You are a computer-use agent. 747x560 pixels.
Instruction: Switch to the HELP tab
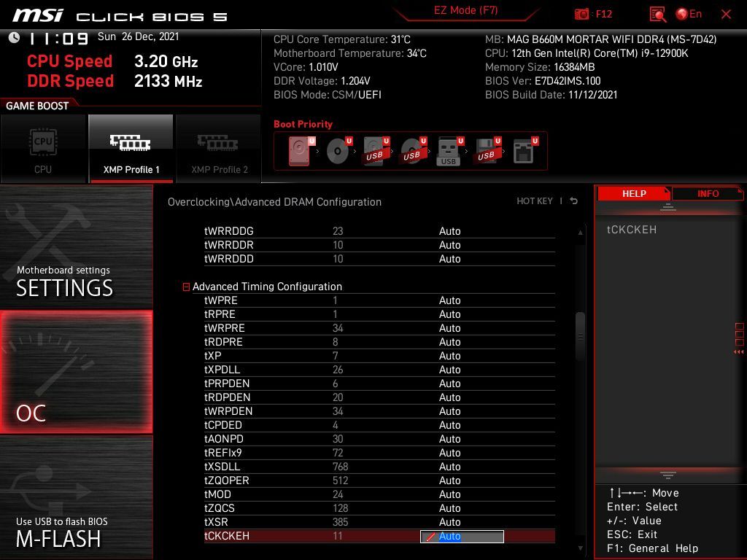pos(633,193)
